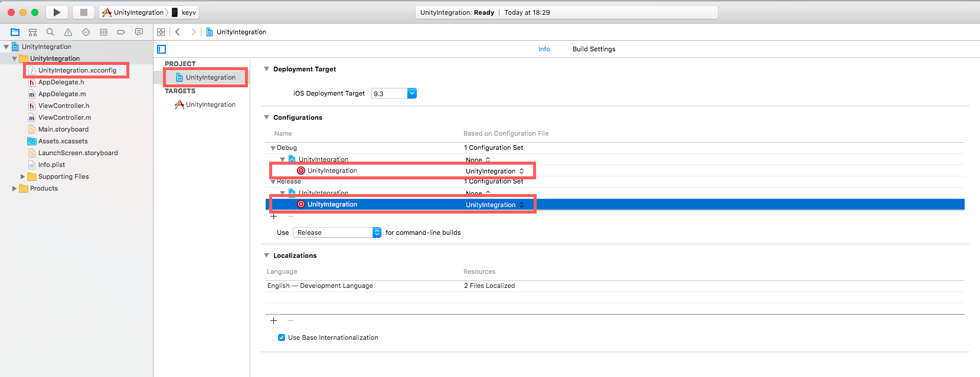Switch to the Build Settings tab

click(x=594, y=49)
